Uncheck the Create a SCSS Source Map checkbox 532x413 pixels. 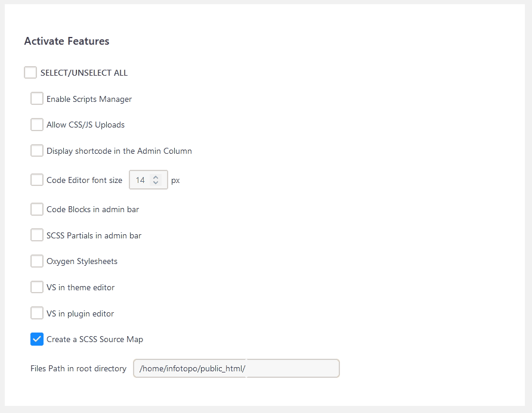pos(37,339)
